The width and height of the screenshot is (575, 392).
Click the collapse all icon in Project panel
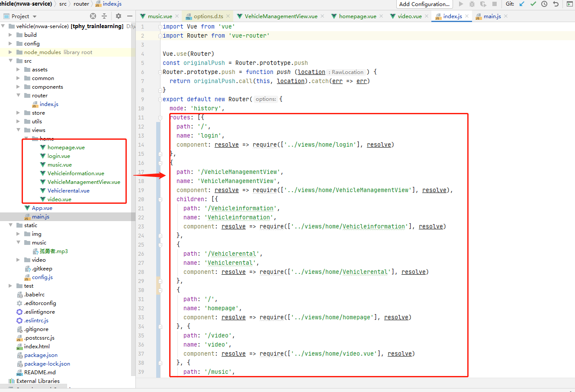104,16
